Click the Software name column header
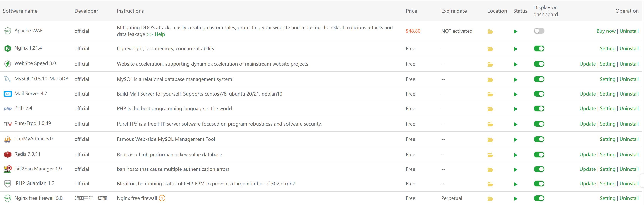This screenshot has width=644, height=207. pos(20,11)
